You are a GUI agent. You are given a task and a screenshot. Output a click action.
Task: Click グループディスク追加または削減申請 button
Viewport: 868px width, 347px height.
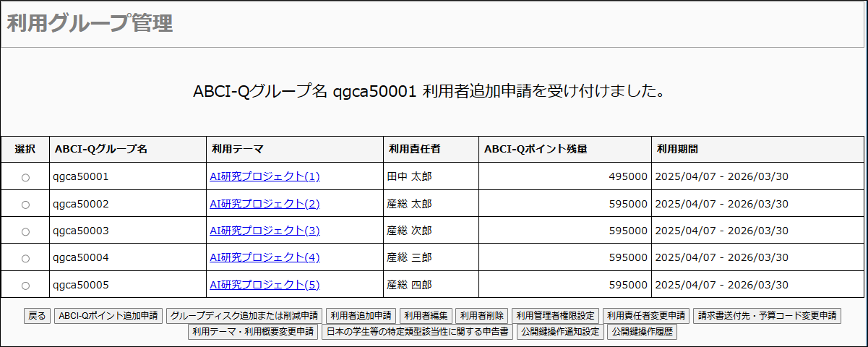(244, 316)
